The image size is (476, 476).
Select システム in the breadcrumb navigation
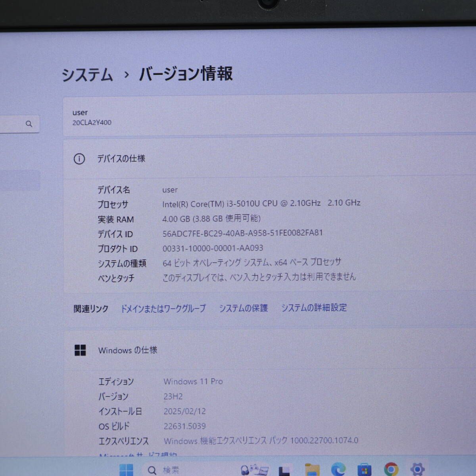click(87, 75)
